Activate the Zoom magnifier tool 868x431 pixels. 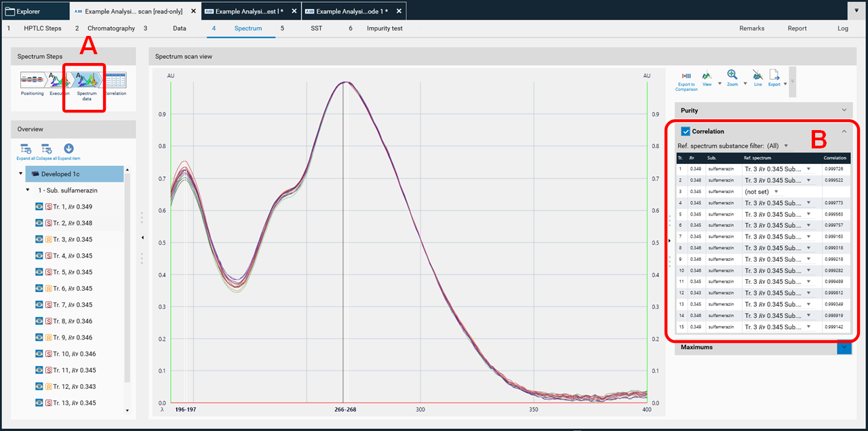coord(732,75)
